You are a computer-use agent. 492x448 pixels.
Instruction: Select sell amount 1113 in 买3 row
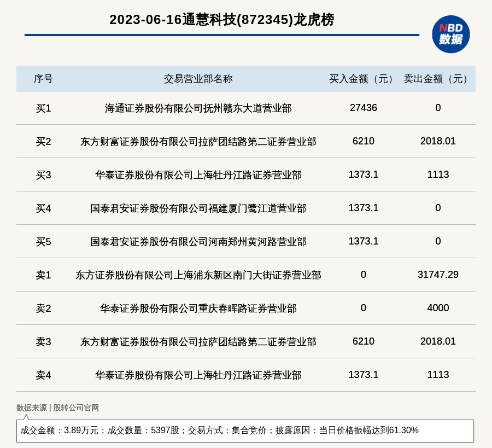click(x=438, y=174)
